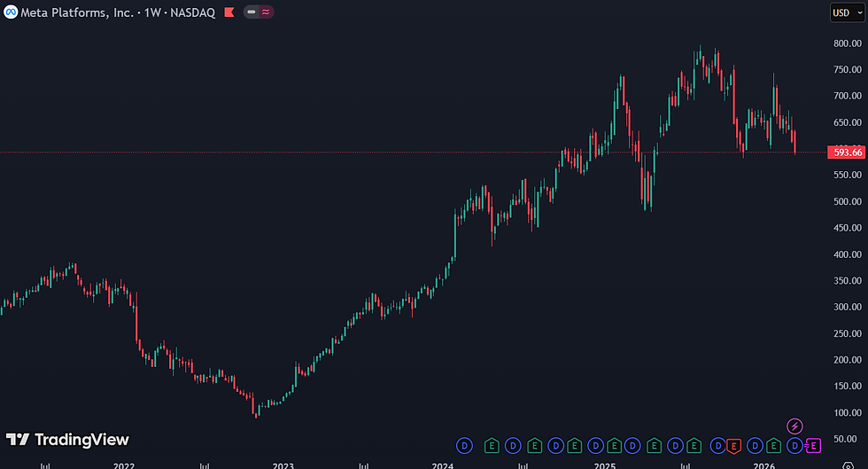Click the 500.00 price axis label
Image resolution: width=868 pixels, height=469 pixels.
[x=848, y=201]
